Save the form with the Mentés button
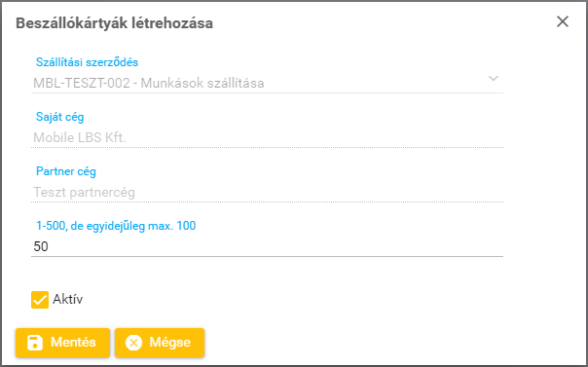This screenshot has width=588, height=367. 62,343
